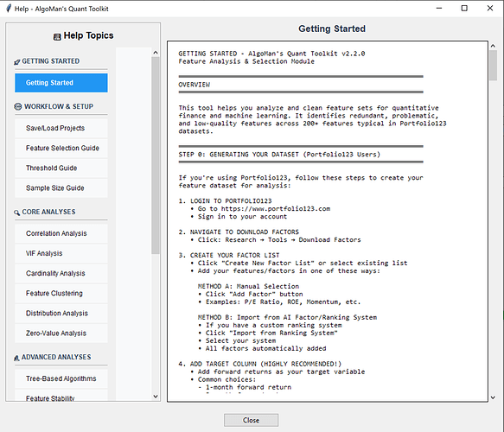Open the Getting Started help topic
The image size is (504, 432).
[61, 83]
